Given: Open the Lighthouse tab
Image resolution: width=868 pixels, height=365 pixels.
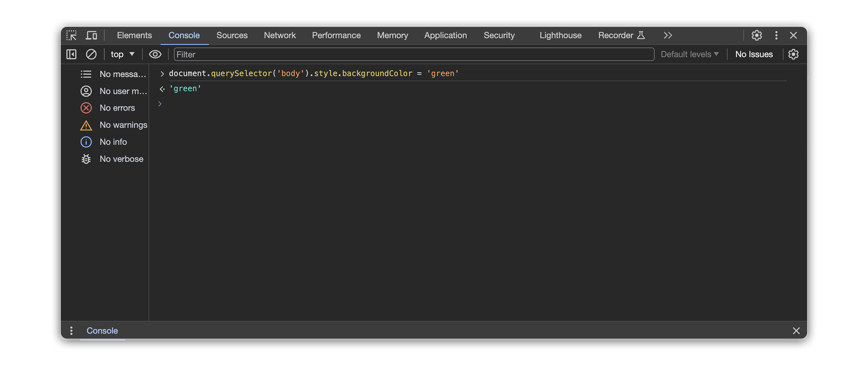Looking at the screenshot, I should (560, 35).
